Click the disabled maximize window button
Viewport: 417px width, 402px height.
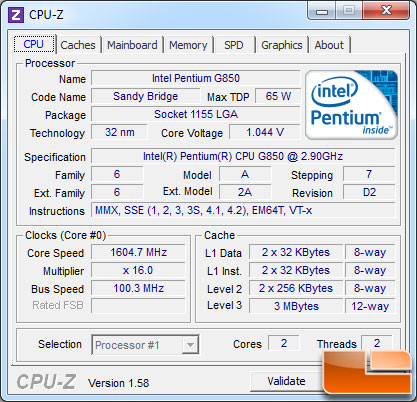point(349,11)
